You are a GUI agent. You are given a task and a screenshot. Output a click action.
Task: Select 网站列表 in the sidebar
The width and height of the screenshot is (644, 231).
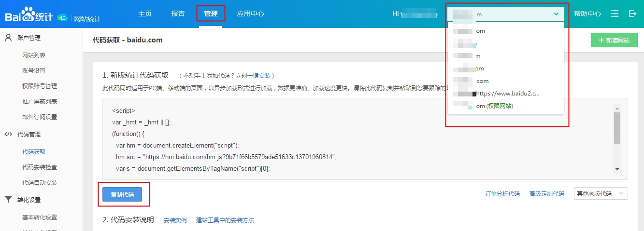pyautogui.click(x=34, y=55)
